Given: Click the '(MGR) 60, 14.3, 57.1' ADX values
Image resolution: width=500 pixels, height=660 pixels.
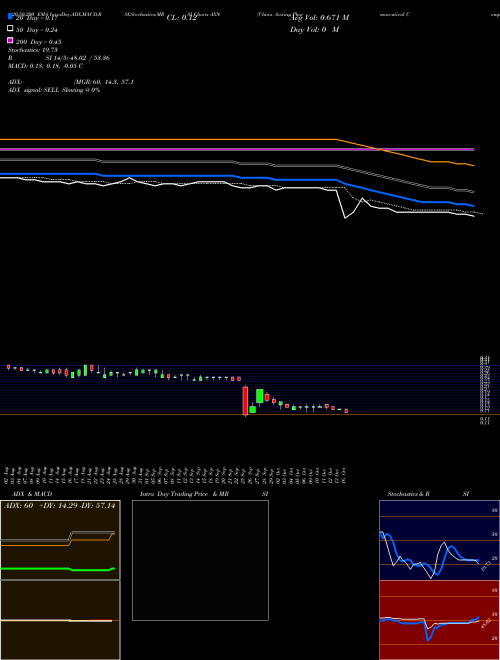Looking at the screenshot, I should (x=104, y=82).
